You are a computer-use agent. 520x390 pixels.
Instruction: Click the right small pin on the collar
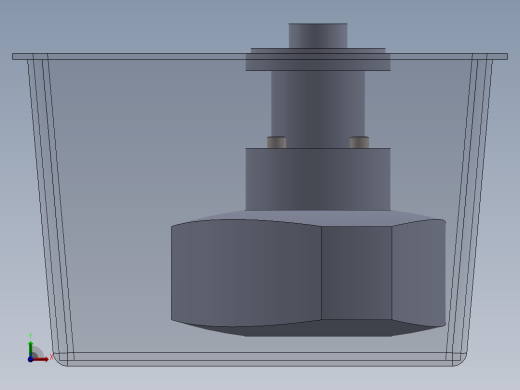[x=359, y=142]
